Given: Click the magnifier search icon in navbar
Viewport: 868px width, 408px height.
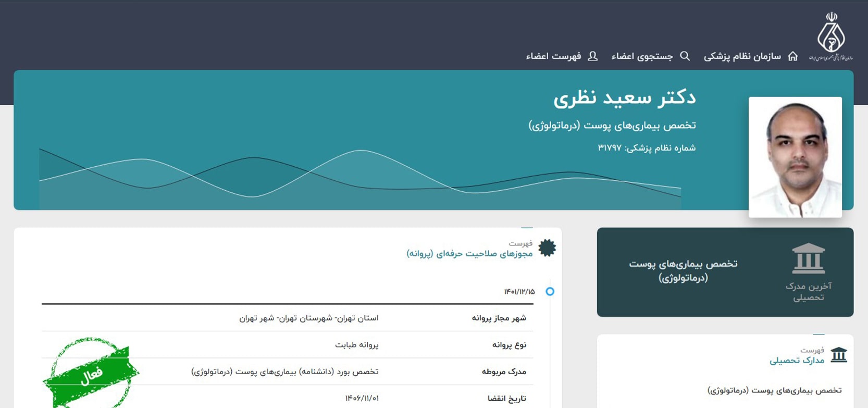Looking at the screenshot, I should pos(685,56).
